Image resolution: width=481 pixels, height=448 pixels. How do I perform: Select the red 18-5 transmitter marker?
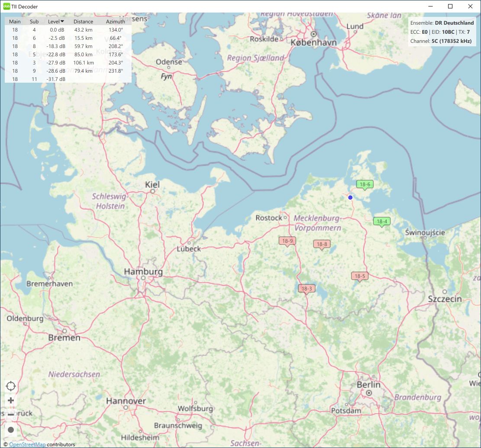359,276
